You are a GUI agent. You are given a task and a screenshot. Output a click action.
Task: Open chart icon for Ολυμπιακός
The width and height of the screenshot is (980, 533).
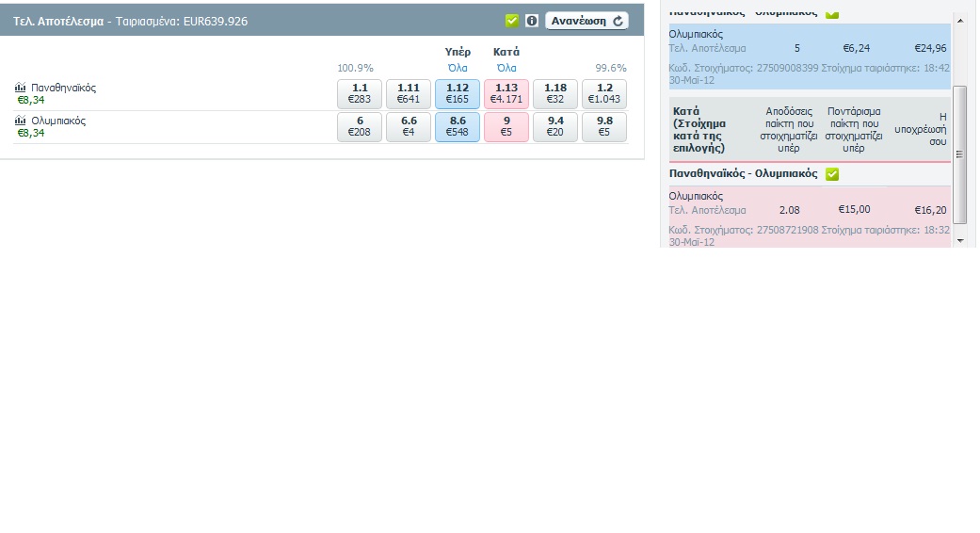click(20, 121)
